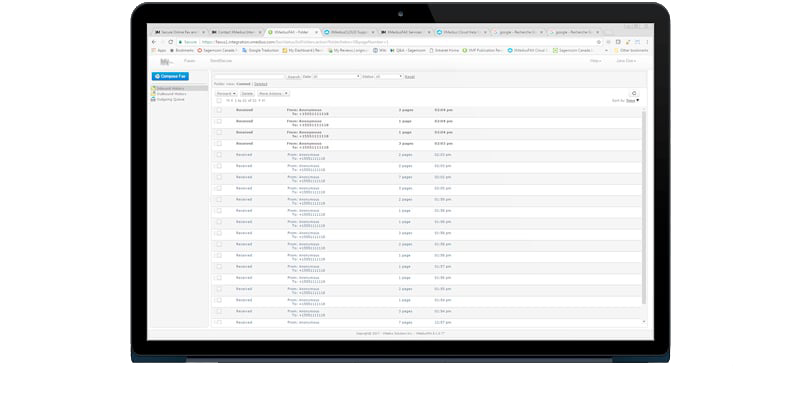Screen dimensions: 800x393
Task: Open the Outbound History folder icon
Action: tap(154, 94)
